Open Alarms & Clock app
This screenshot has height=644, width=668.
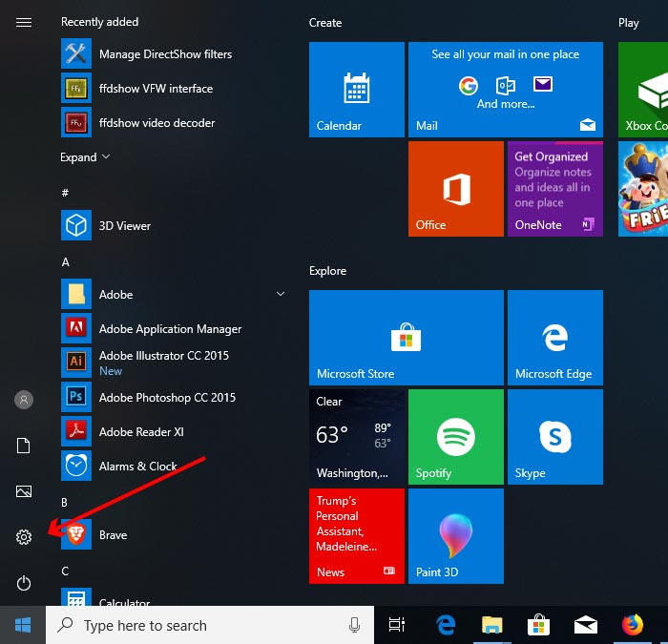coord(175,466)
